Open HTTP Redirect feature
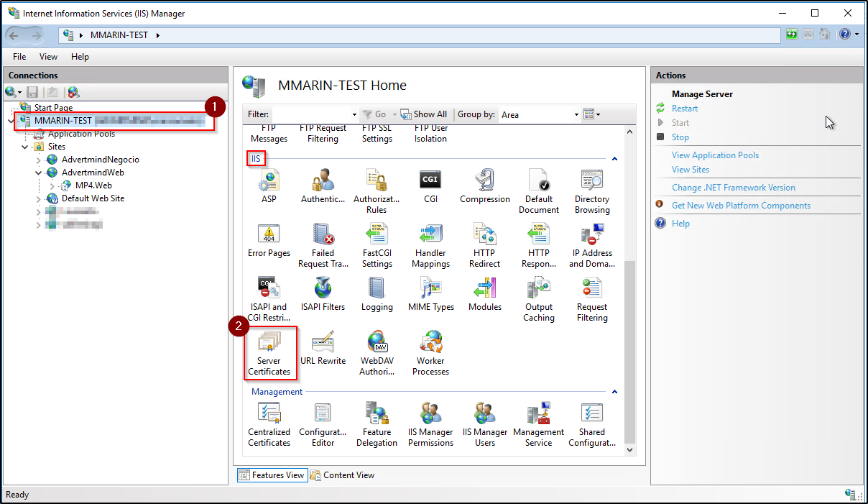The width and height of the screenshot is (868, 504). [485, 245]
